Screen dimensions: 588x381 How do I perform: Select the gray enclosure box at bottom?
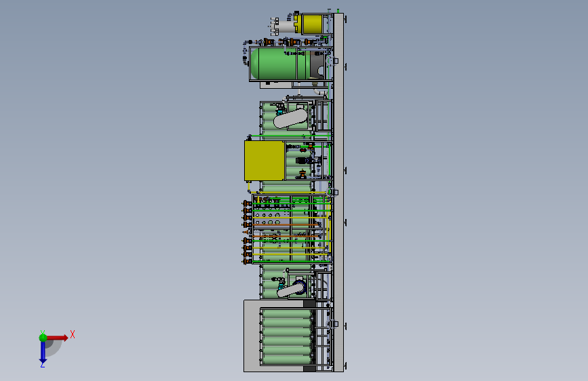[x=252, y=336]
